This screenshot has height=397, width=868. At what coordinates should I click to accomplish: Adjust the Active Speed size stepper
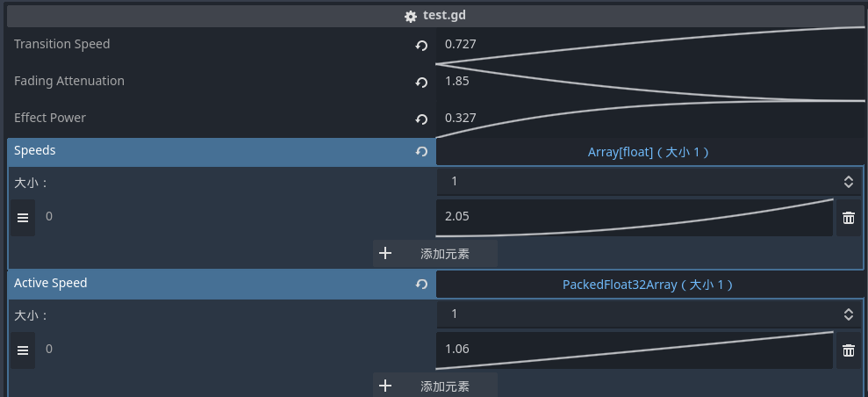pyautogui.click(x=848, y=314)
